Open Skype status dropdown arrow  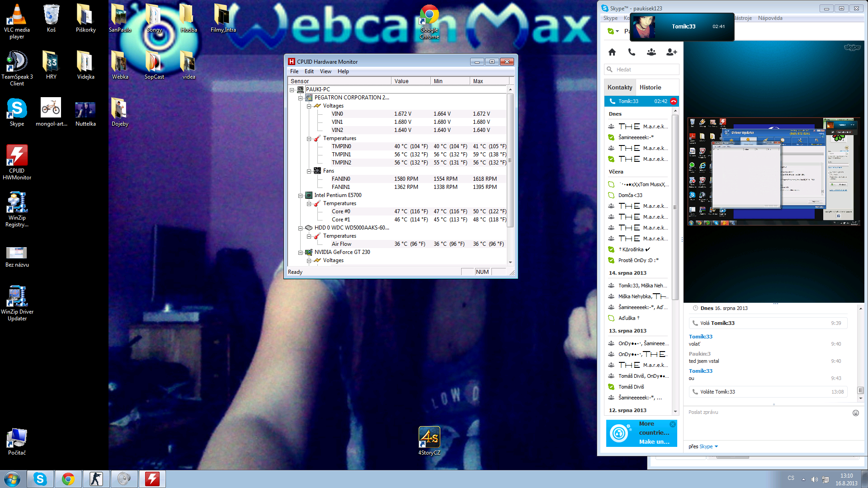(617, 31)
